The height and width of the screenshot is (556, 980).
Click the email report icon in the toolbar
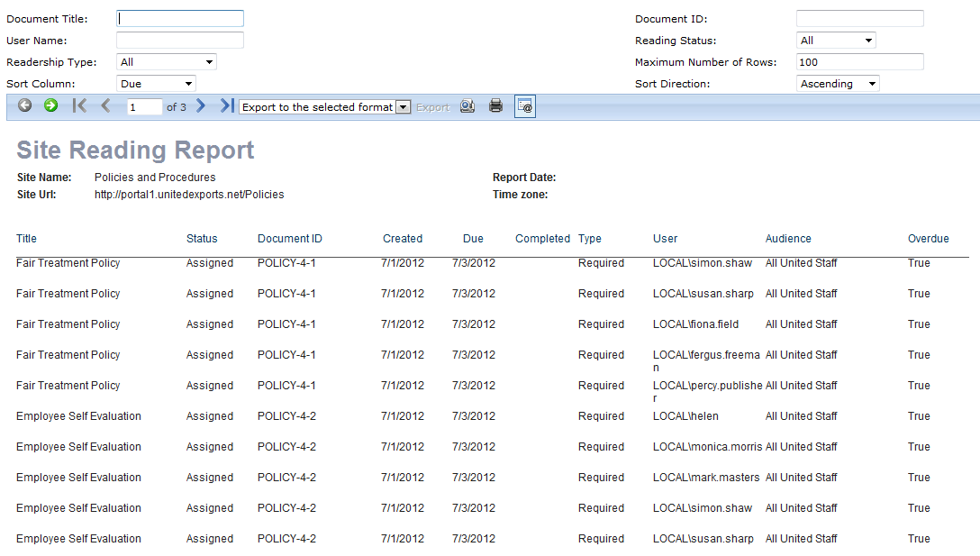point(524,106)
